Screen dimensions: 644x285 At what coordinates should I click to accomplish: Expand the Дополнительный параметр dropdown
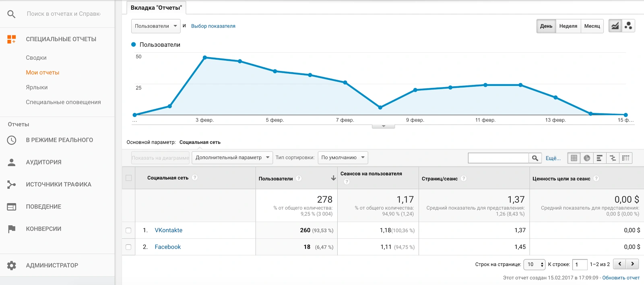pyautogui.click(x=232, y=158)
